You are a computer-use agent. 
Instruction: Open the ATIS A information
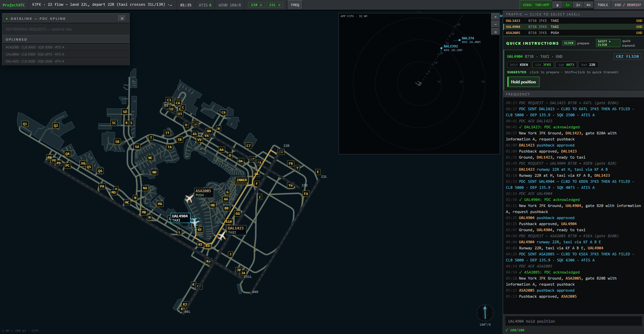[x=205, y=5]
